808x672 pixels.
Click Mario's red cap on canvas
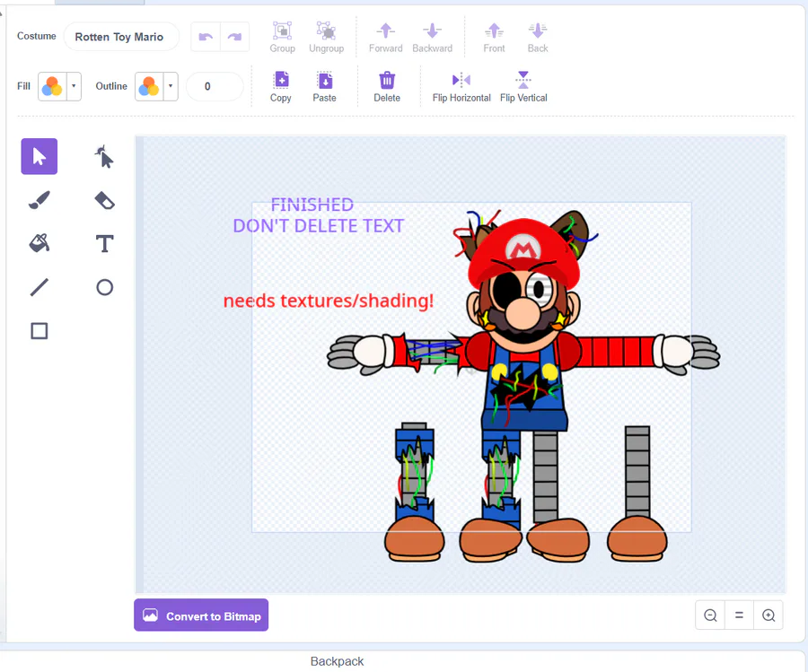tap(523, 255)
